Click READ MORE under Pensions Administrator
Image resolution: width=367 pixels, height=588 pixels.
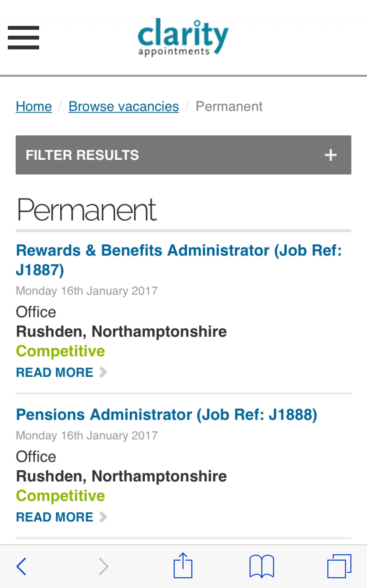(54, 516)
